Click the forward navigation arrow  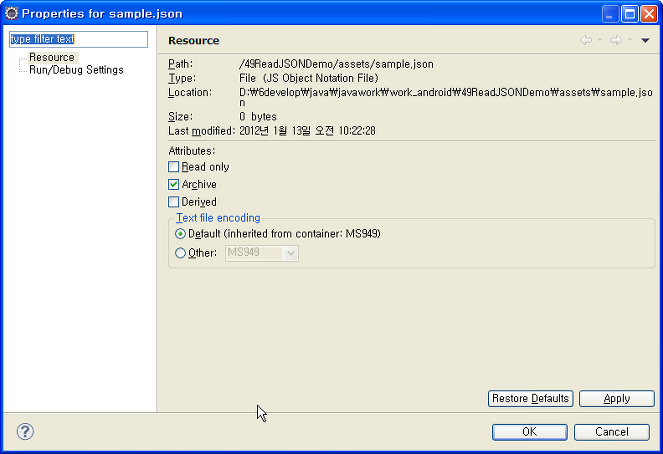(x=616, y=40)
